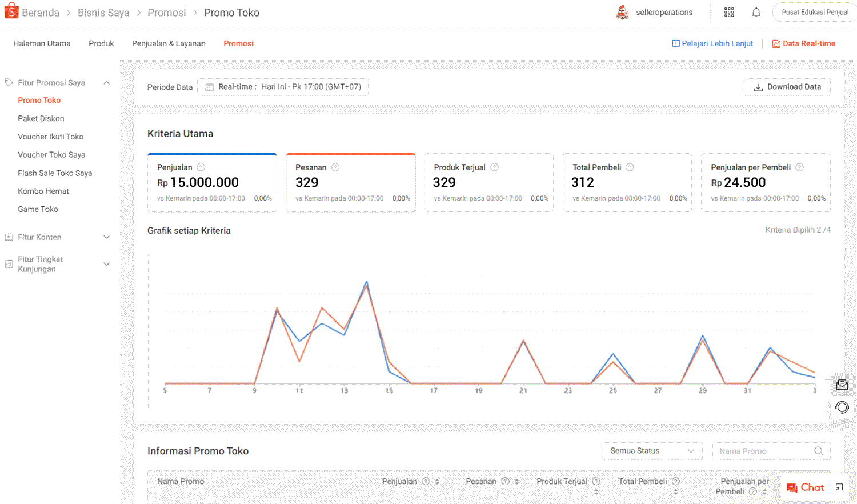Click the Download Data button

pyautogui.click(x=787, y=87)
